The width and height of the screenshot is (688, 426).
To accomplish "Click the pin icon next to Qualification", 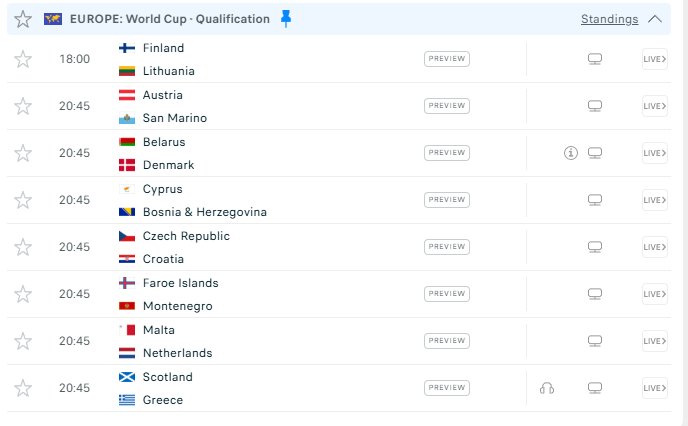I will 286,19.
